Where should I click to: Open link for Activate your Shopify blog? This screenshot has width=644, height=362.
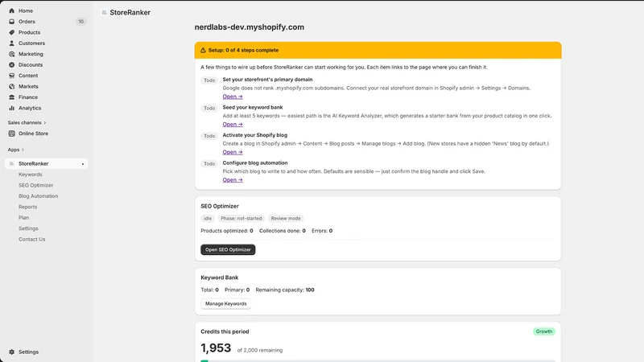(x=233, y=152)
